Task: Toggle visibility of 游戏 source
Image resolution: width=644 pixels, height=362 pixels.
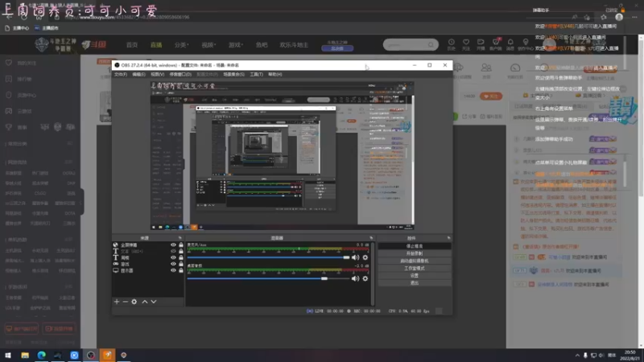Action: coord(173,264)
